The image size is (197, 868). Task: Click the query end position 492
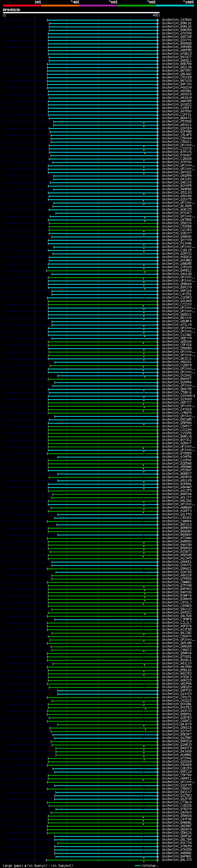(155, 15)
